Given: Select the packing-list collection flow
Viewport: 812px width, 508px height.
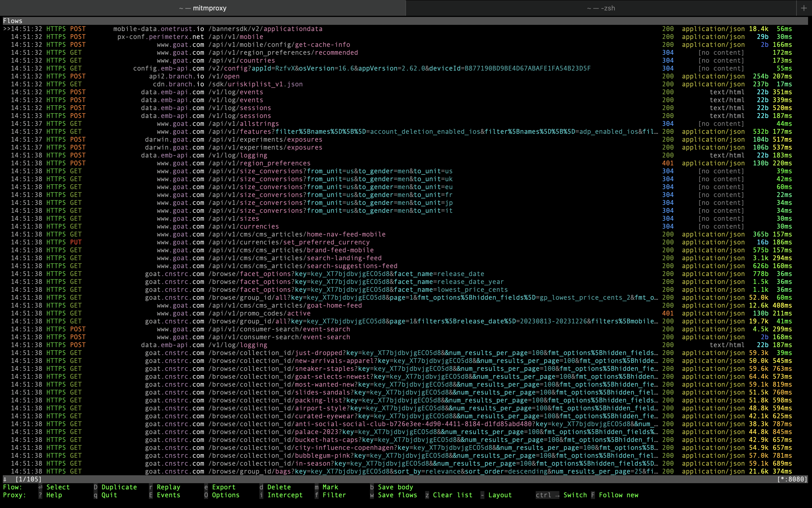Looking at the screenshot, I should (405, 400).
